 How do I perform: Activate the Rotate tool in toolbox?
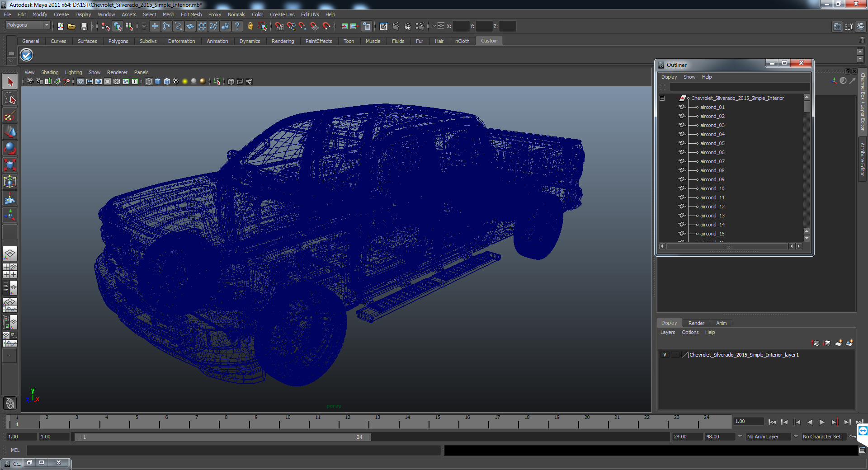(x=10, y=148)
